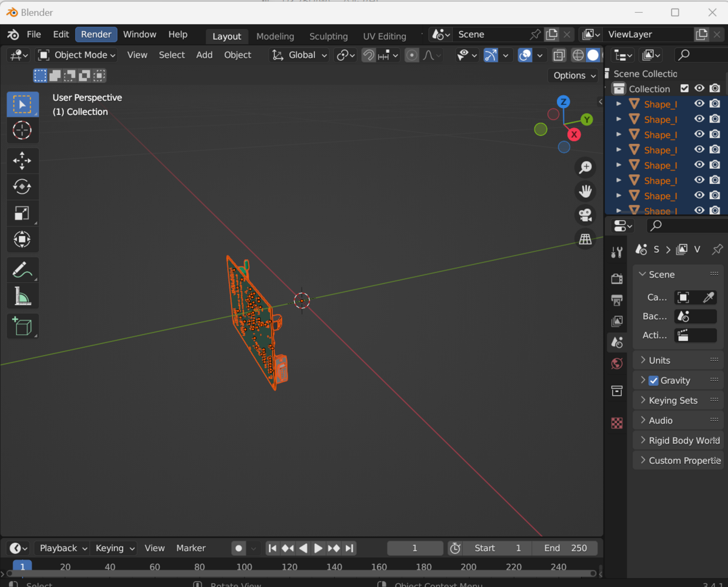This screenshot has width=728, height=587.
Task: Expand the Rigid Body World panel
Action: (678, 441)
